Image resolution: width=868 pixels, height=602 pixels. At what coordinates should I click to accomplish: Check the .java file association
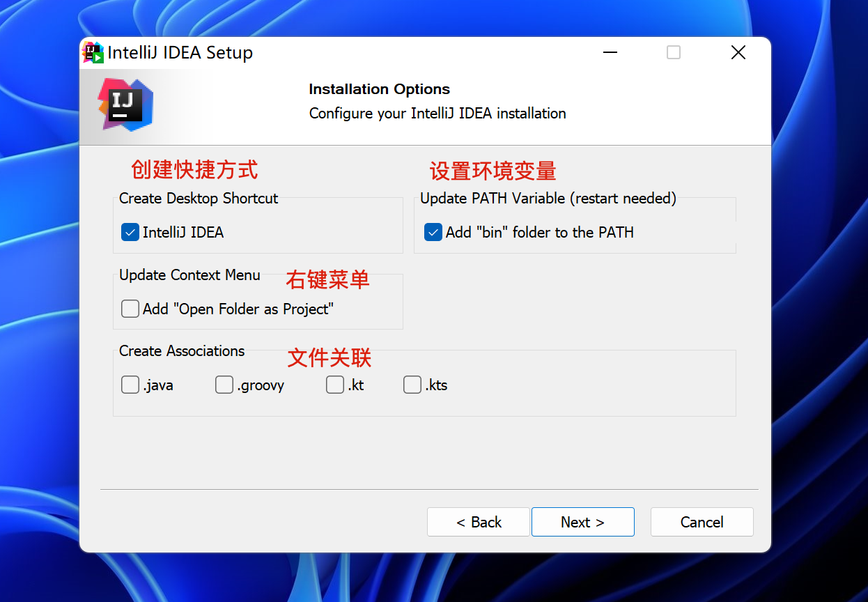pyautogui.click(x=130, y=385)
